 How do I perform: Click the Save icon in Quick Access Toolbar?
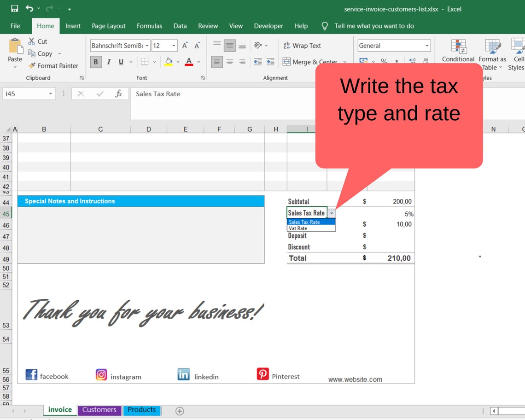tap(13, 8)
